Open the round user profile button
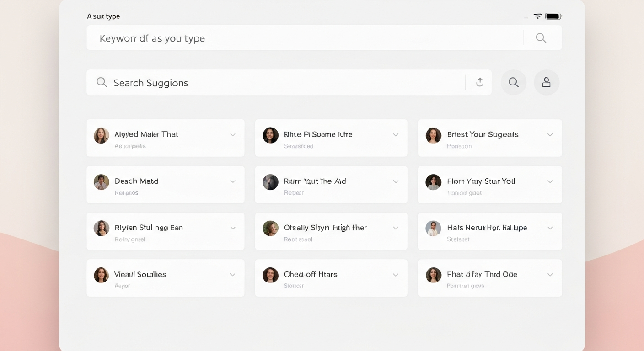Viewport: 644px width, 351px height. (546, 82)
